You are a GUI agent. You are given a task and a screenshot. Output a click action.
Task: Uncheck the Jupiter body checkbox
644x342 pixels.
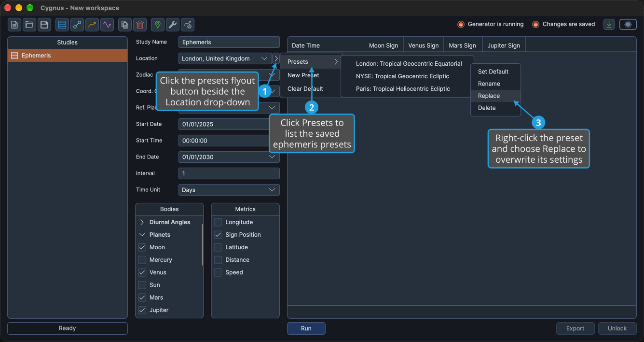[142, 310]
